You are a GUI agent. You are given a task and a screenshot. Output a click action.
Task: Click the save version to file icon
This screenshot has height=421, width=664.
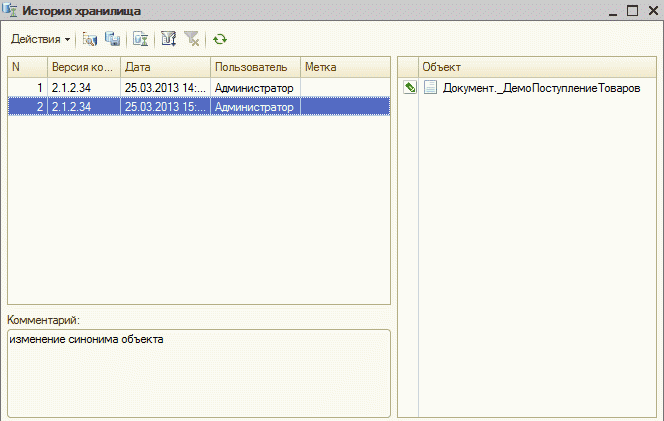coord(112,40)
